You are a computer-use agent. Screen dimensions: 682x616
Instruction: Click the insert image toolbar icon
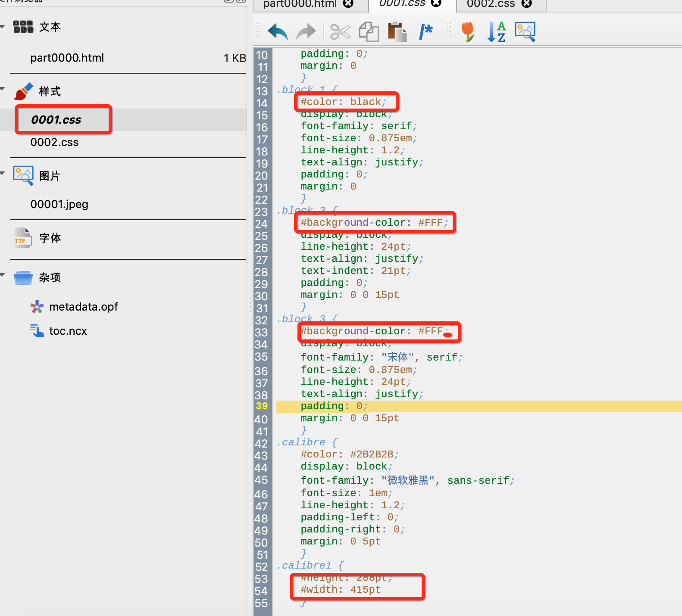525,31
